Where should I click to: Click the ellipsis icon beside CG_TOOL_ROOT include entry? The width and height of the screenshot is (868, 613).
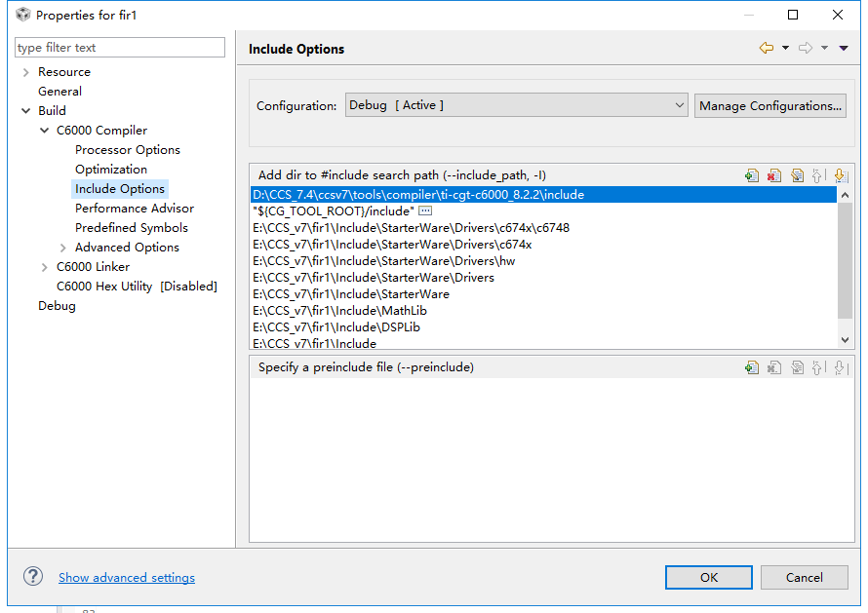(x=425, y=211)
